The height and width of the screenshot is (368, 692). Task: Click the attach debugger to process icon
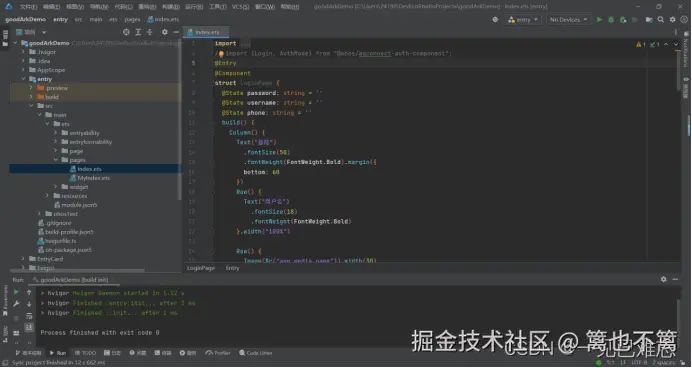pyautogui.click(x=623, y=20)
